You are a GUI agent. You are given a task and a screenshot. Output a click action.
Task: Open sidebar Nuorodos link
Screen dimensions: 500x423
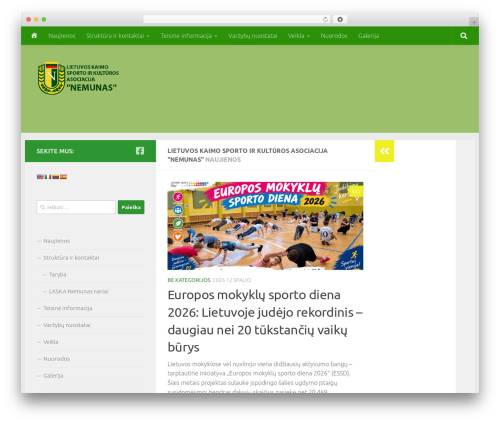[x=57, y=359]
